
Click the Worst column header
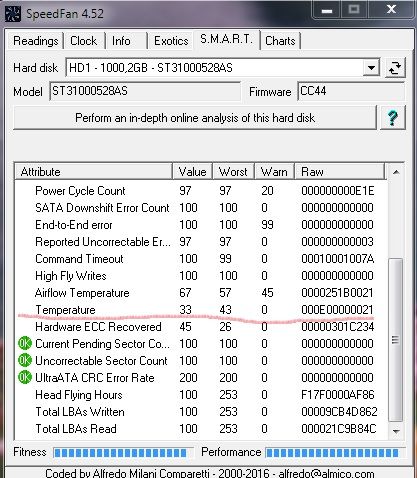[x=233, y=172]
